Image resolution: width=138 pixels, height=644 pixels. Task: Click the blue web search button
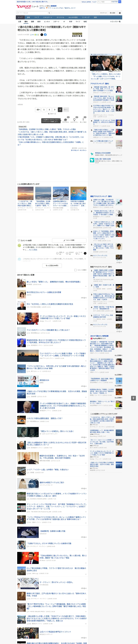pos(120,2)
